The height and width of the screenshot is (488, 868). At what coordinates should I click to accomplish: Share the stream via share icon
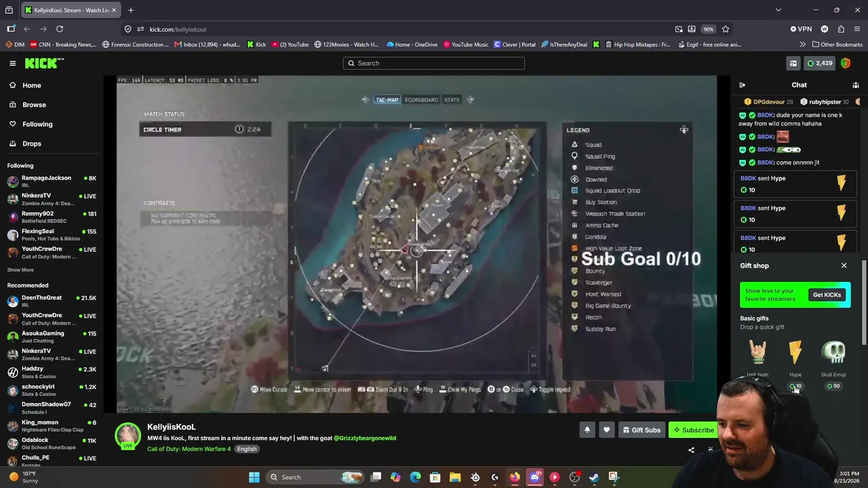(x=691, y=449)
